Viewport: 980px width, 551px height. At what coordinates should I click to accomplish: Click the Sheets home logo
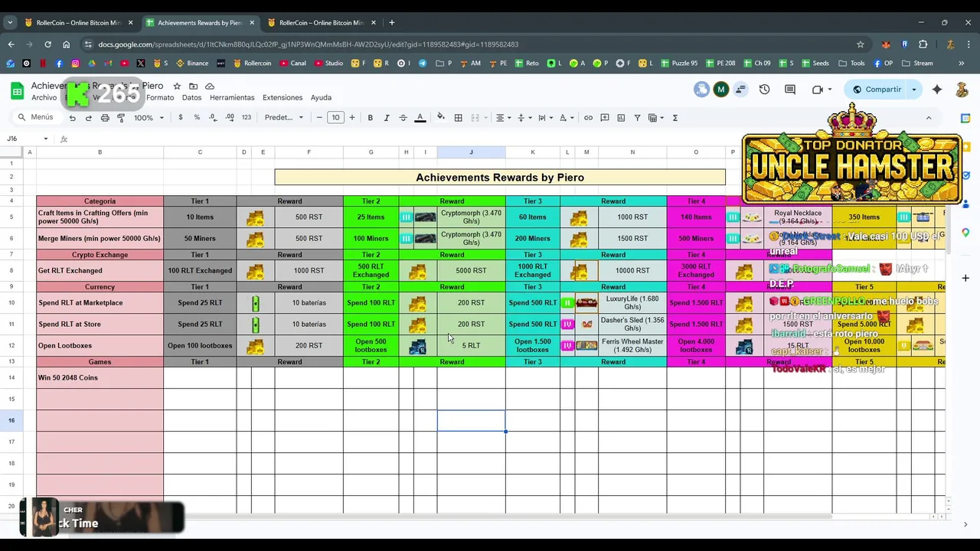coord(17,91)
